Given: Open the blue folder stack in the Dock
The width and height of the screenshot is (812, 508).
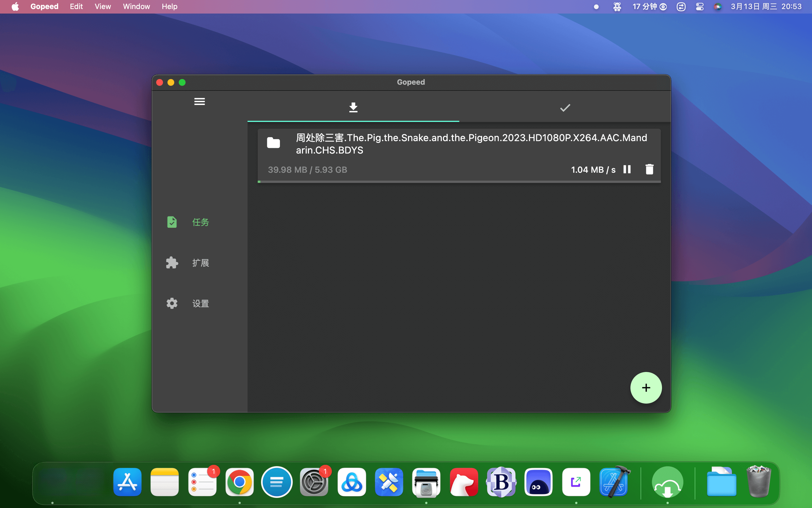Looking at the screenshot, I should point(721,482).
